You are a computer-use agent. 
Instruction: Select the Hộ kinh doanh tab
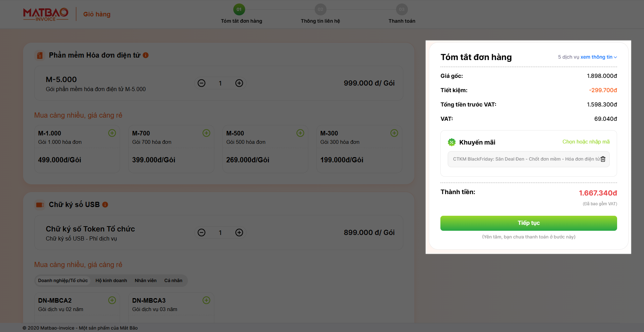click(111, 281)
